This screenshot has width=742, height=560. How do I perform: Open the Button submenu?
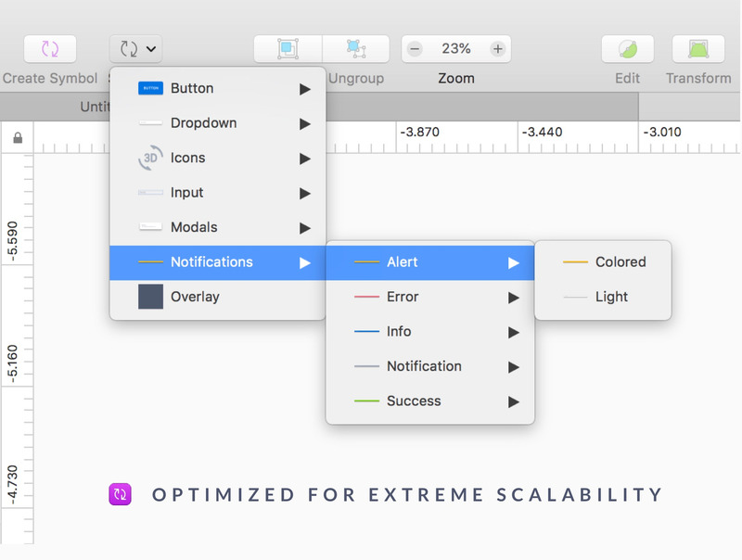click(x=218, y=88)
